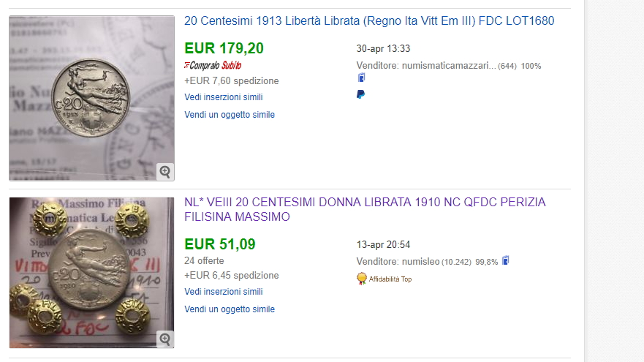The width and height of the screenshot is (644, 362).
Task: Click Vendi un oggetto simile in first listing
Action: point(230,115)
